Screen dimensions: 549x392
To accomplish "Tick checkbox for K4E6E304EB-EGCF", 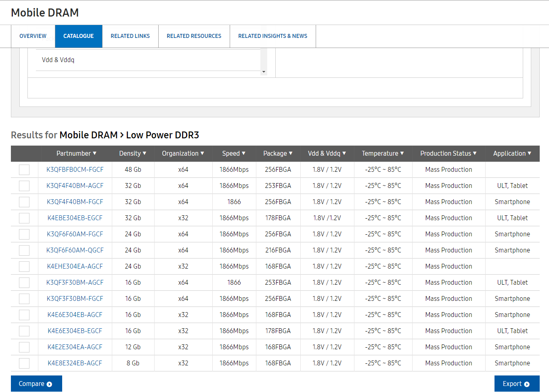I will click(x=24, y=331).
